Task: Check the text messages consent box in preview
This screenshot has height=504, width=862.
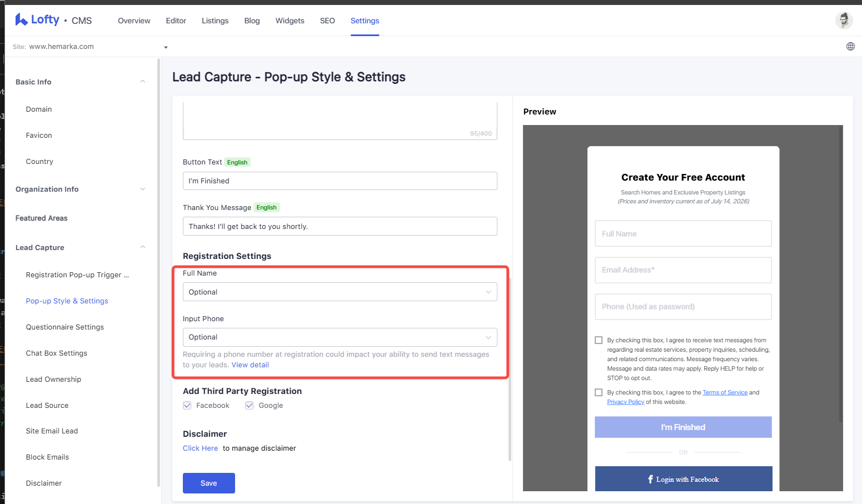Action: point(599,340)
